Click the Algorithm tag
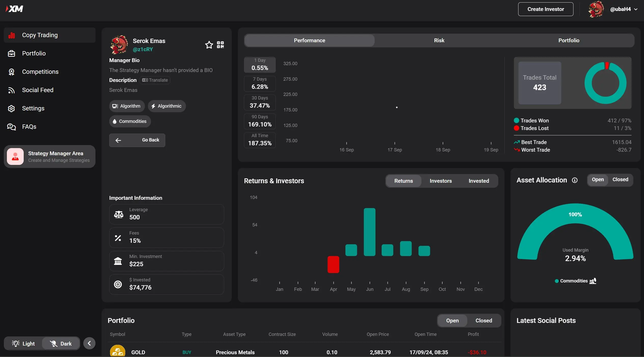The width and height of the screenshot is (644, 357). (x=127, y=106)
